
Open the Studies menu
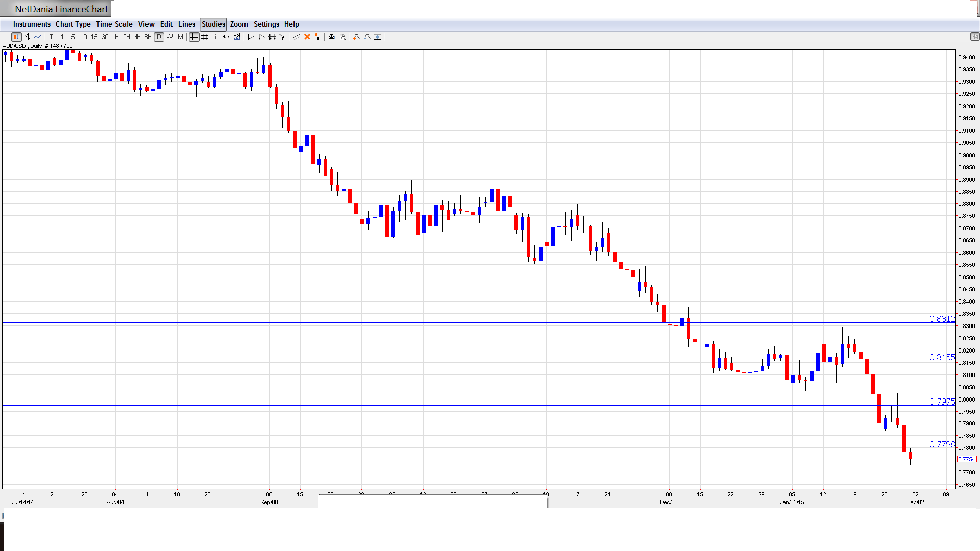click(213, 24)
